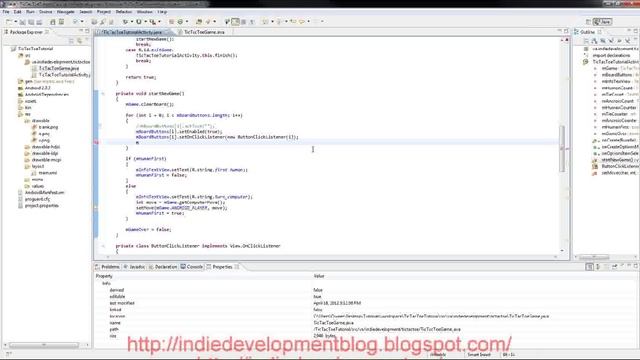640x360 pixels.
Task: Click the error marker in editor gutter
Action: 96,142
